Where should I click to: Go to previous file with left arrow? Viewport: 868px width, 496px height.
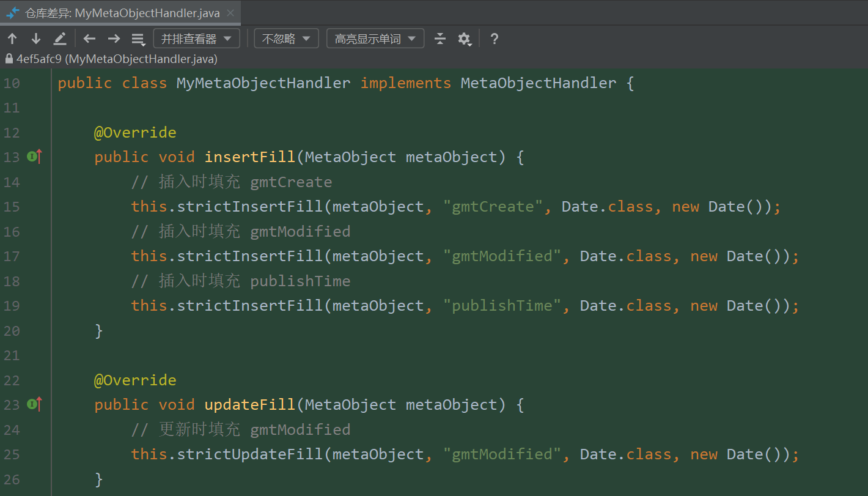(x=90, y=39)
